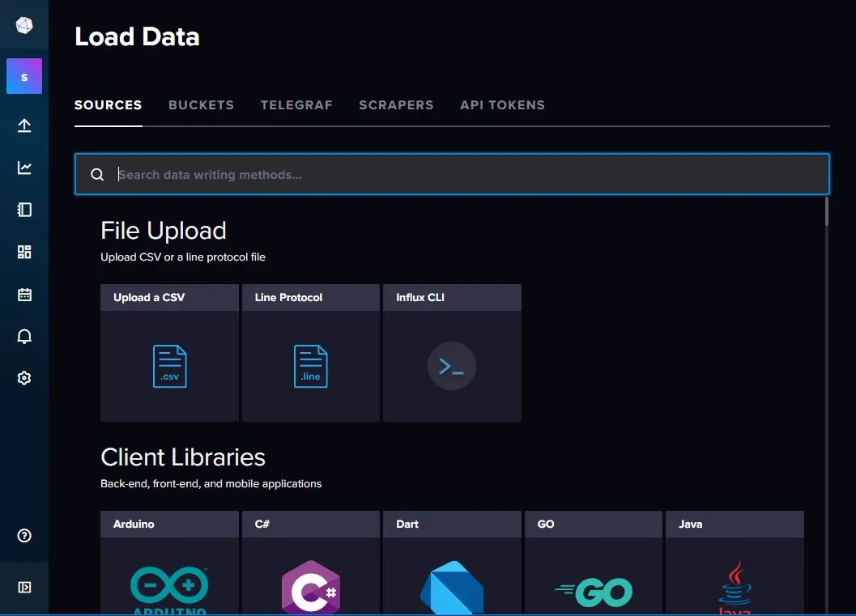
Task: Click the sources list vertical scrollbar
Action: [826, 212]
